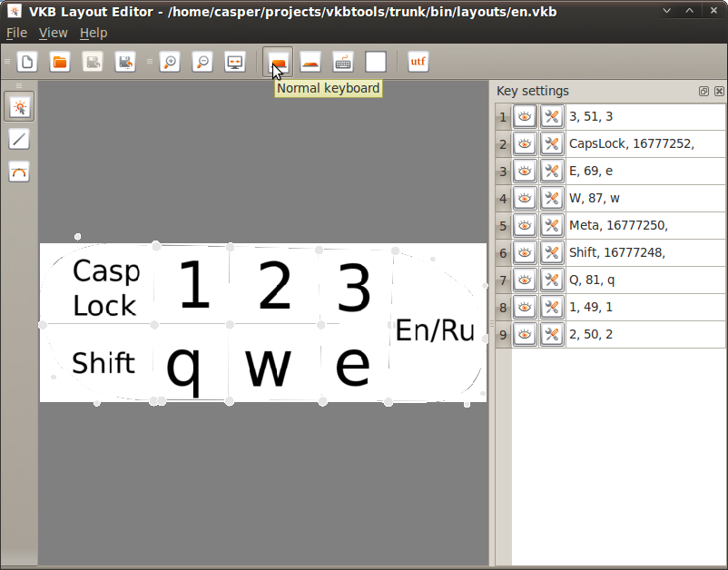Activate the fit-to-screen display icon
Viewport: 728px width, 570px height.
tap(235, 61)
